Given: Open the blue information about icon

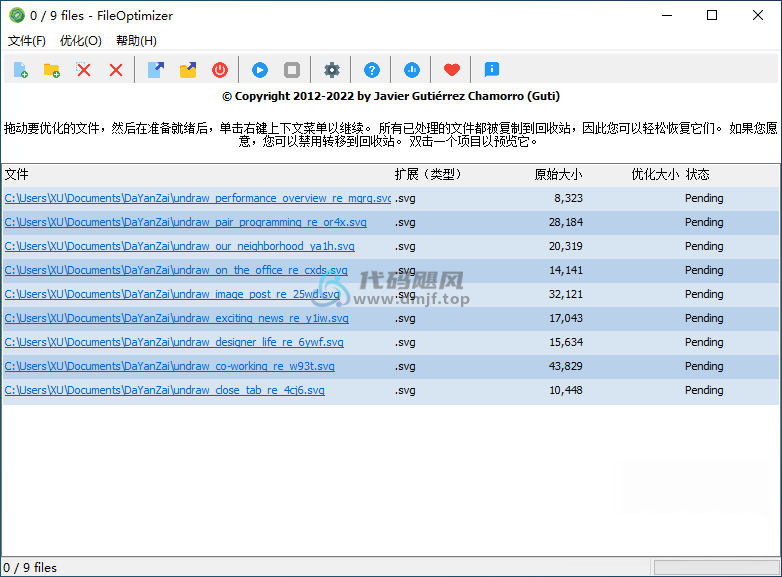Looking at the screenshot, I should tap(491, 70).
